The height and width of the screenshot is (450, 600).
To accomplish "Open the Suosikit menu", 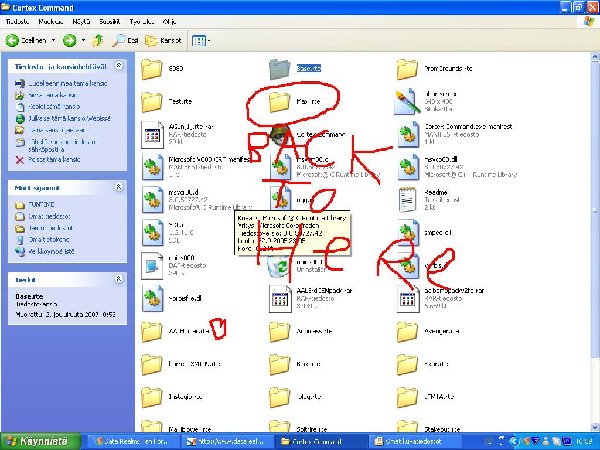I will pyautogui.click(x=110, y=22).
